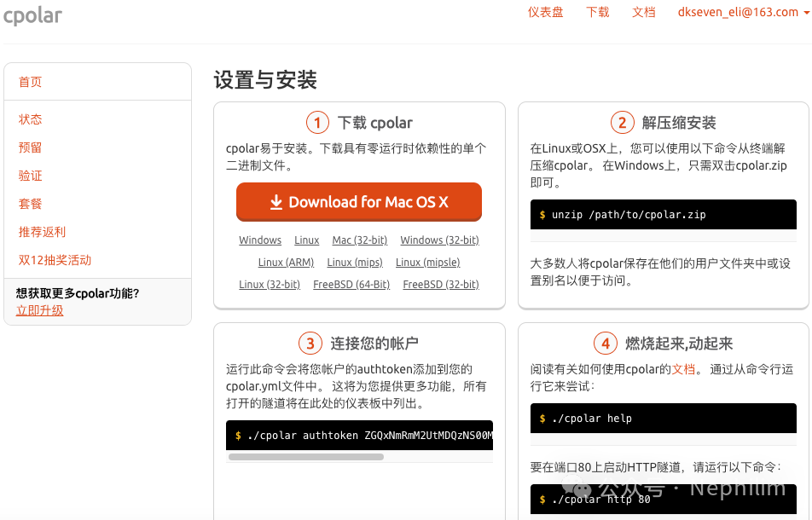Click the Mac (32-bit) download link
This screenshot has height=520, width=812.
pyautogui.click(x=359, y=240)
